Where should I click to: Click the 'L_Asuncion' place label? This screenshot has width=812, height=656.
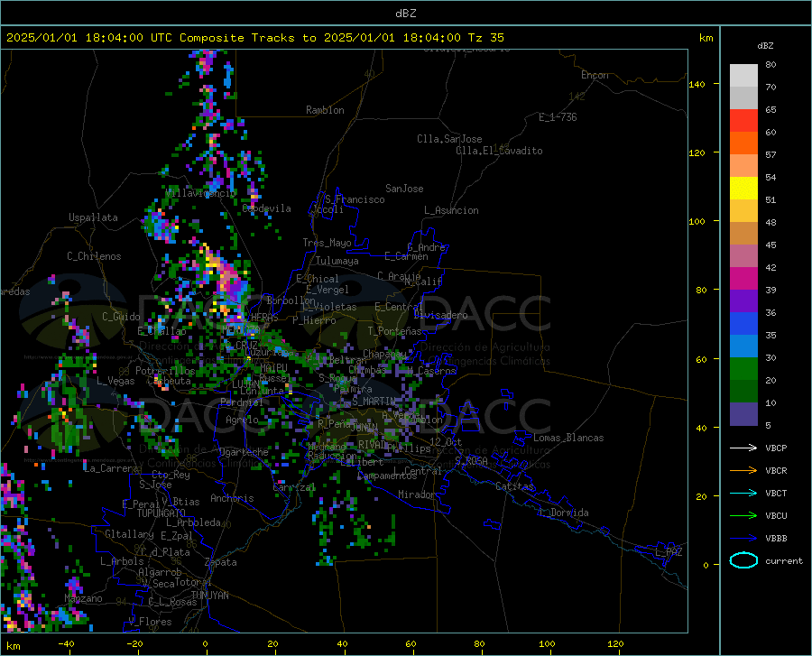coord(451,210)
